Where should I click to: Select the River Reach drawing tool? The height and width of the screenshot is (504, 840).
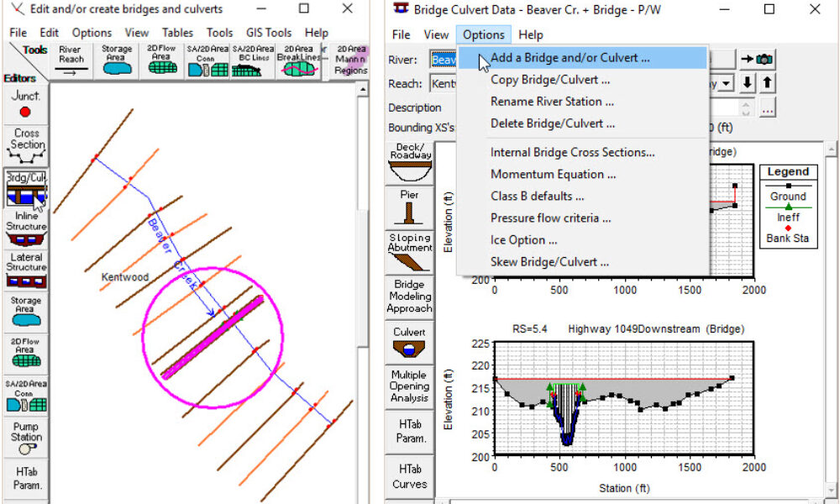pyautogui.click(x=71, y=61)
